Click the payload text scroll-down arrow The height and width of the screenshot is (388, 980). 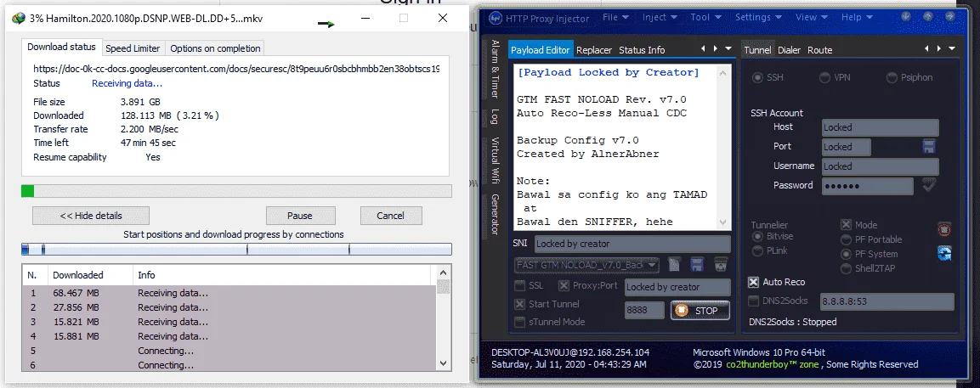coord(723,222)
